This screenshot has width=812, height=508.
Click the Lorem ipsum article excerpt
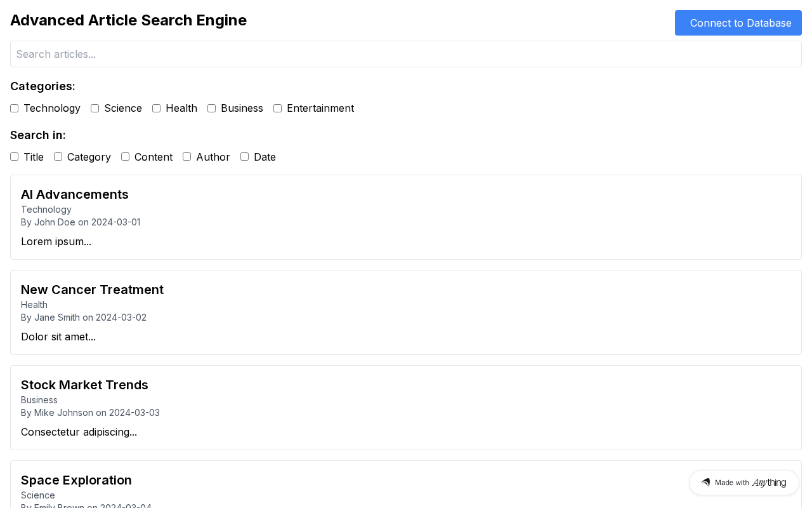(56, 241)
